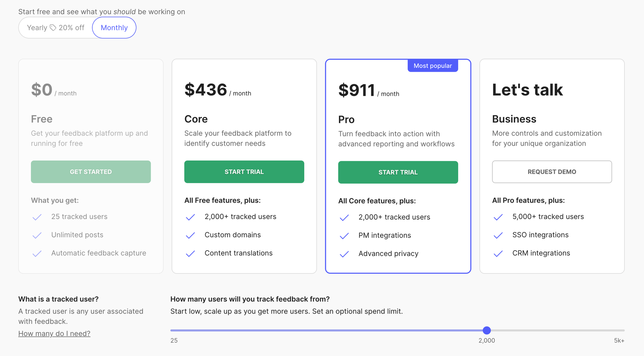Click the checkmark beside Content translations
Screen dimensions: 644x356
pyautogui.click(x=190, y=254)
